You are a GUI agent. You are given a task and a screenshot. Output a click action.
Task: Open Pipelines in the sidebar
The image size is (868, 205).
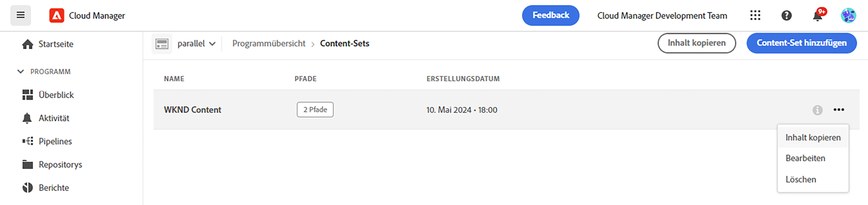pos(55,142)
